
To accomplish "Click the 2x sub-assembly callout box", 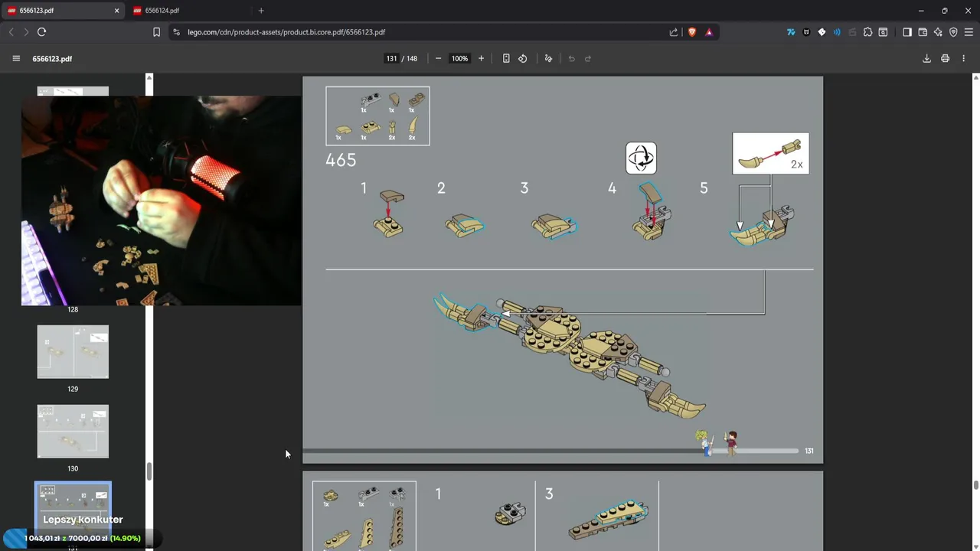I will (x=770, y=153).
